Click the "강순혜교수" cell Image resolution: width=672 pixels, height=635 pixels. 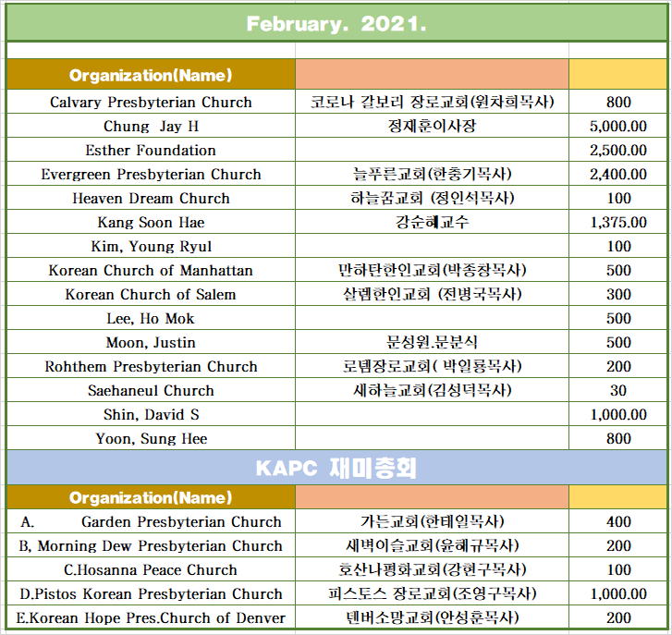point(432,222)
